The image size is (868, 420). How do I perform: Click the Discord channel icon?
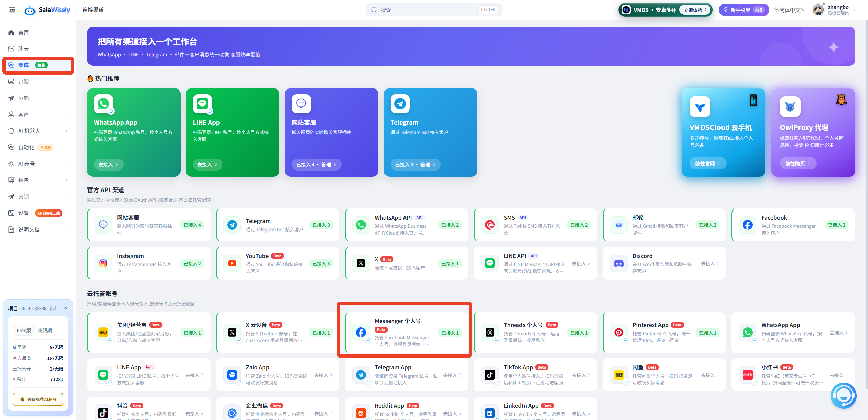618,263
